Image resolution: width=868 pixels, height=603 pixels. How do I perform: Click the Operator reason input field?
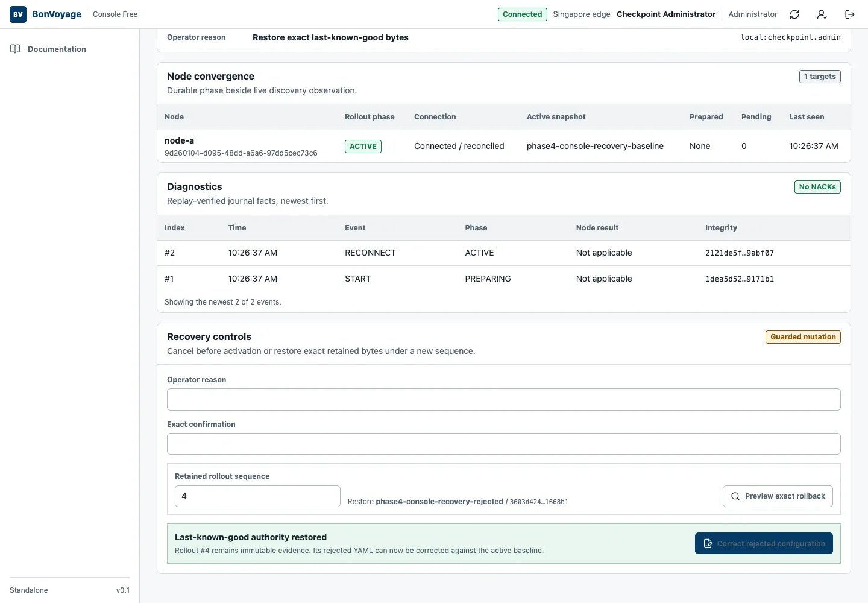(x=503, y=400)
